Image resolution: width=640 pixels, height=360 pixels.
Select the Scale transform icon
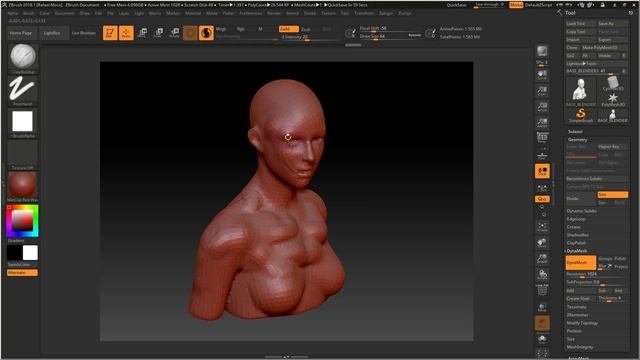tap(158, 33)
